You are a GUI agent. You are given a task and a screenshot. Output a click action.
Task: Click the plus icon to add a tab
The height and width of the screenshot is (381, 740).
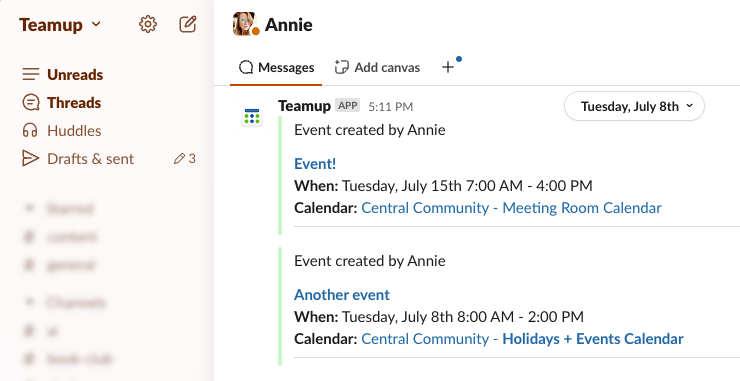point(448,68)
